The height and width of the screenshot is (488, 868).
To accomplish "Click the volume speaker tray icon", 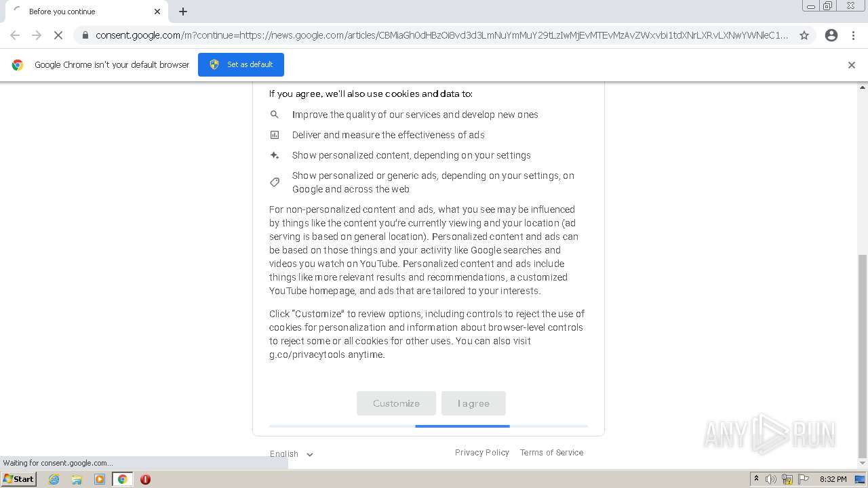I will (771, 479).
